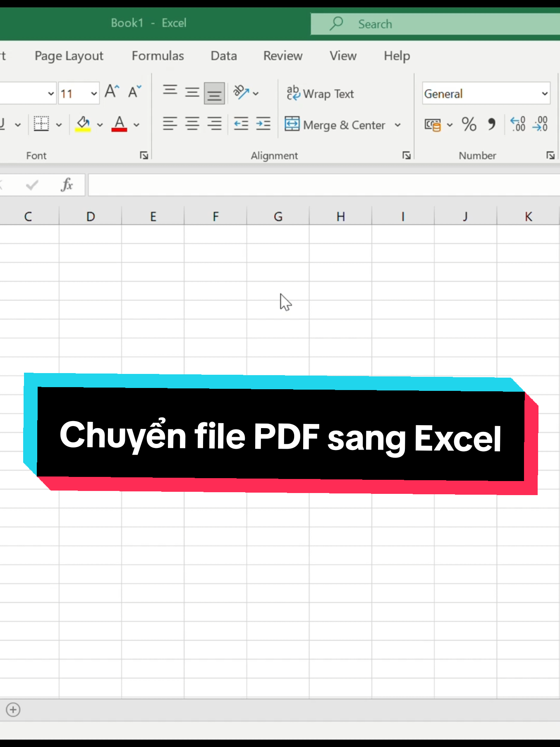Click the Insert Function fx icon
Screen dimensions: 560x747
pyautogui.click(x=67, y=184)
